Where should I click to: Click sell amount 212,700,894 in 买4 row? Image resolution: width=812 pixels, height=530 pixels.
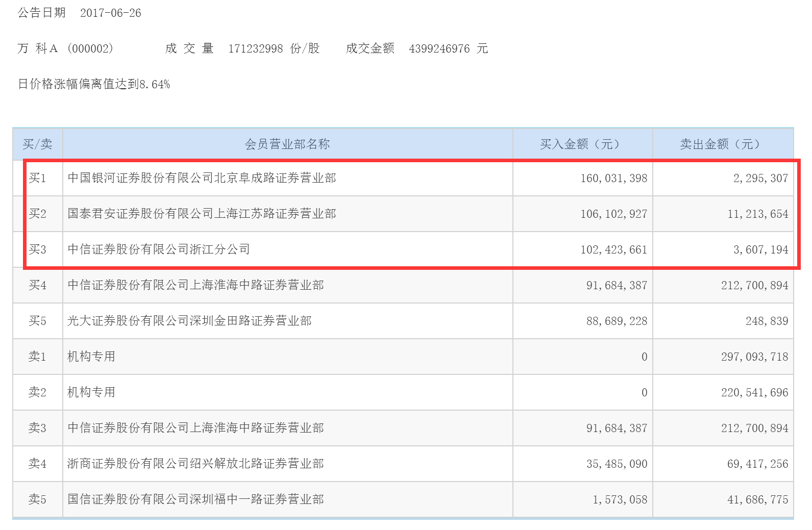click(x=755, y=285)
